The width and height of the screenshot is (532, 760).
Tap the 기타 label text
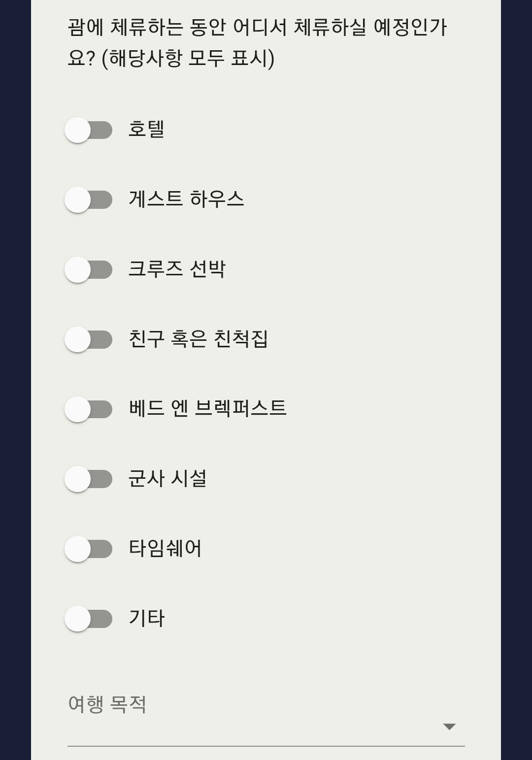click(147, 618)
